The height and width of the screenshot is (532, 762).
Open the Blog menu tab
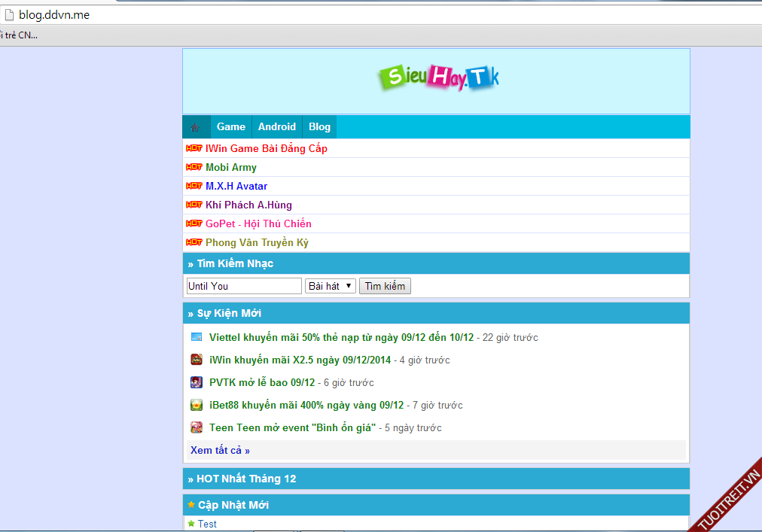coord(319,127)
